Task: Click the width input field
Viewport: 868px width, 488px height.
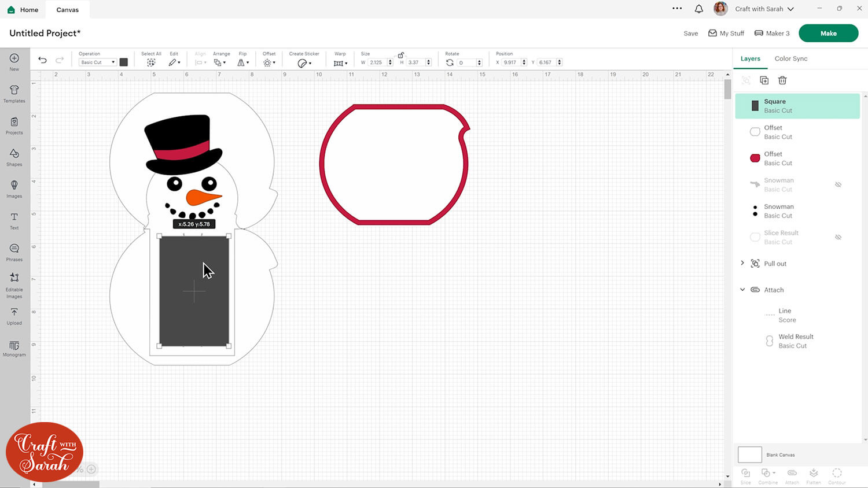Action: [378, 62]
